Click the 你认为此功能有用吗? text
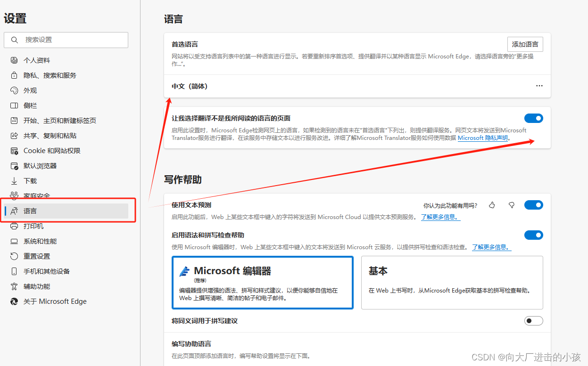This screenshot has width=588, height=366. 450,205
